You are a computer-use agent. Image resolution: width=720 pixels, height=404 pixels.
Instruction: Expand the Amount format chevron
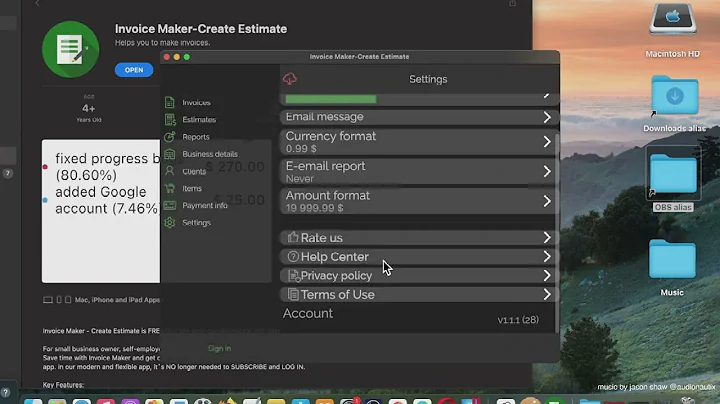click(547, 201)
